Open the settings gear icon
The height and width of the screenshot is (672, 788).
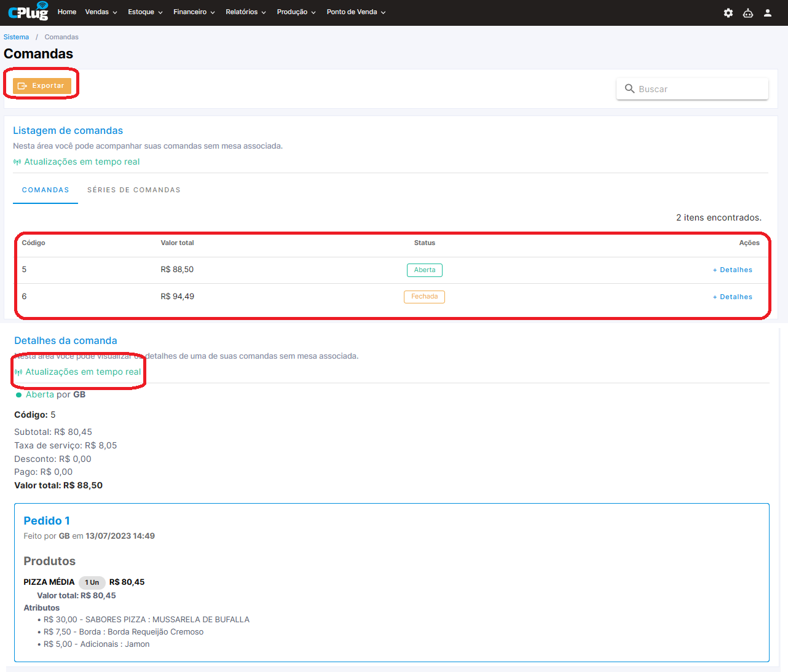(x=728, y=13)
